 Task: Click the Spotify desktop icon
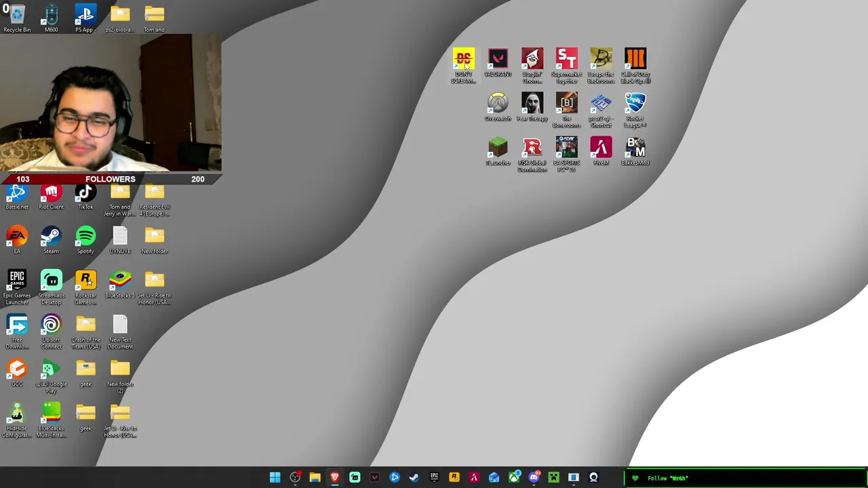click(85, 240)
